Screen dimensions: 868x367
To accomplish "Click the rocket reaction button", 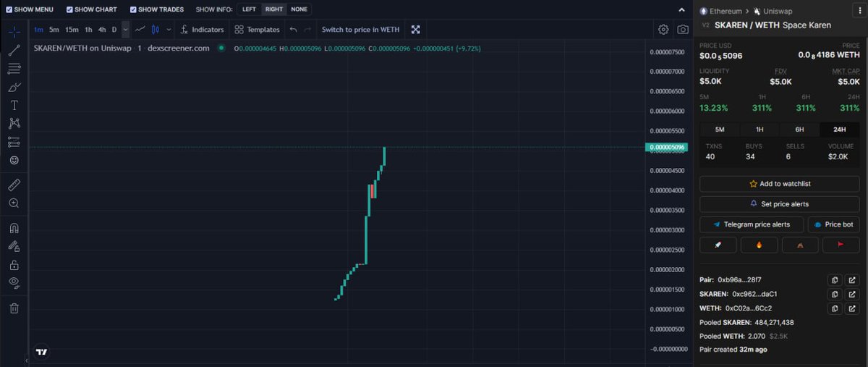I will 718,245.
